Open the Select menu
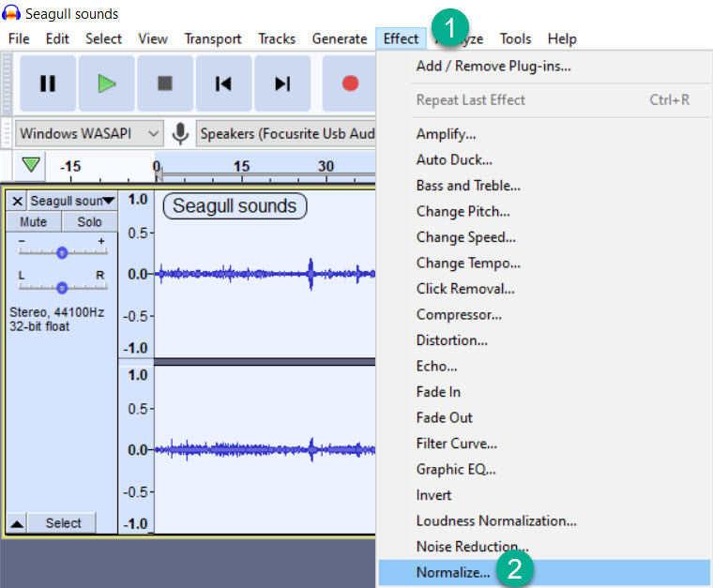 (104, 39)
